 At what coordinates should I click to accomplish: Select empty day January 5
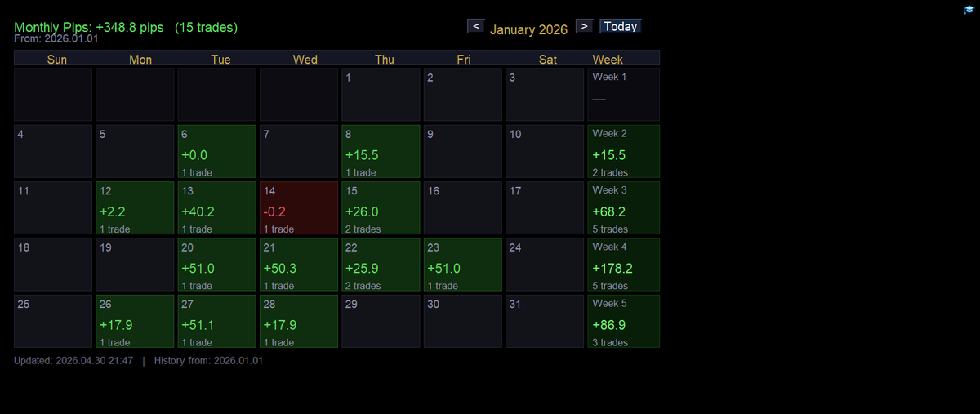(x=135, y=151)
